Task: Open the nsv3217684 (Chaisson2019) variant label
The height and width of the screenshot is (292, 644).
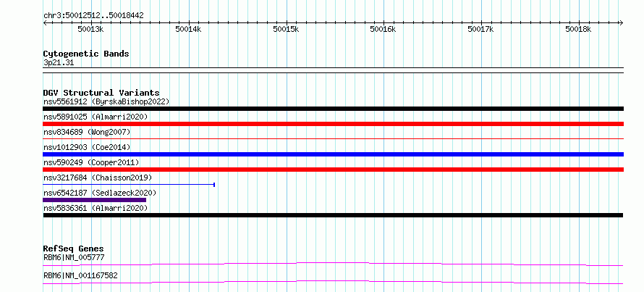Action: coord(98,178)
